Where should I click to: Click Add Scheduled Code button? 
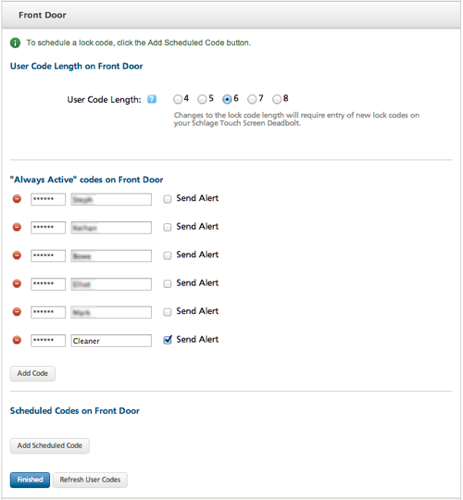50,446
